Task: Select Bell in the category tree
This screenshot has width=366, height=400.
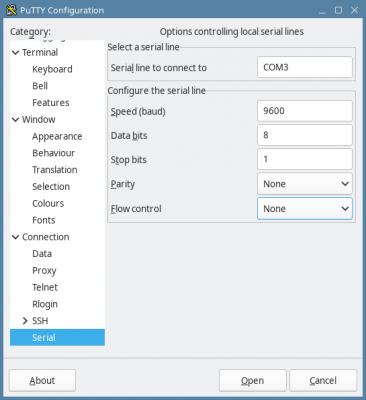Action: 40,86
